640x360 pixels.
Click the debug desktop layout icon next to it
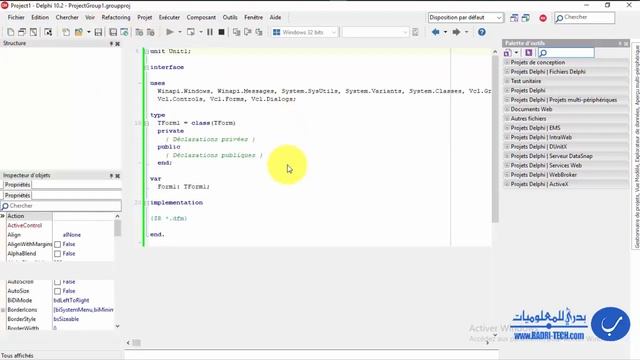coord(526,18)
